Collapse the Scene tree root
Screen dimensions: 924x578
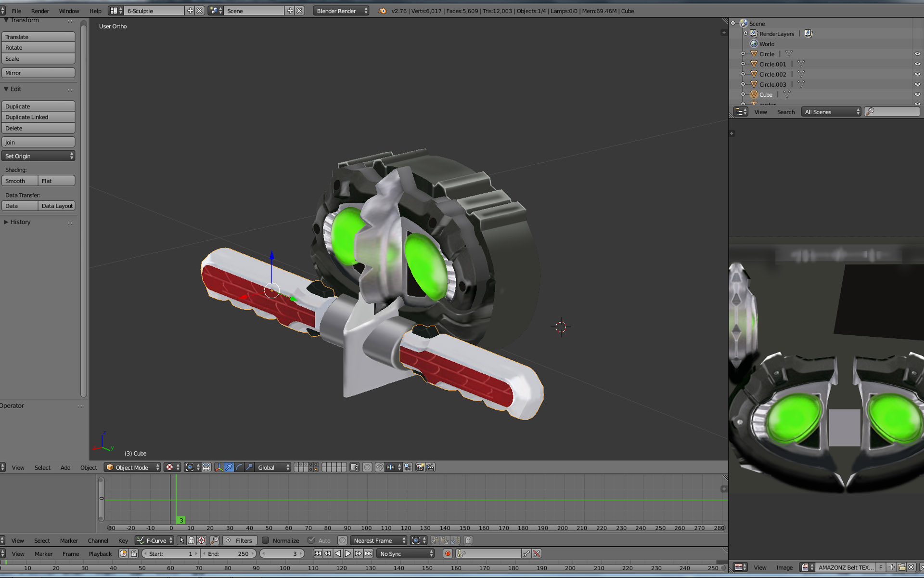733,24
